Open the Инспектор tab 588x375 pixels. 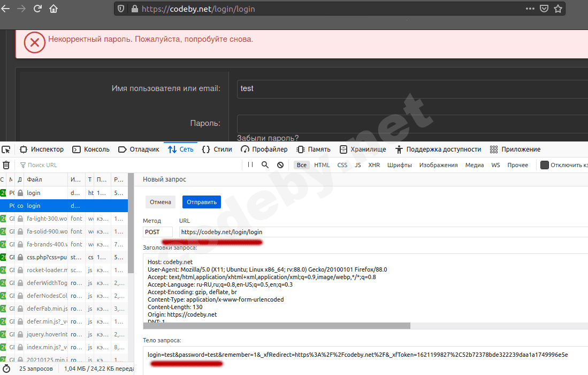[42, 149]
